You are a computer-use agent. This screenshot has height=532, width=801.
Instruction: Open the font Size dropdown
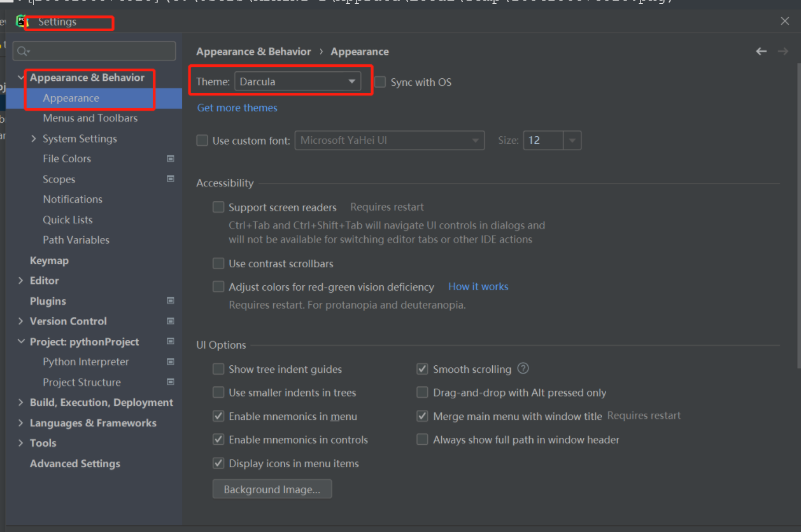(572, 141)
